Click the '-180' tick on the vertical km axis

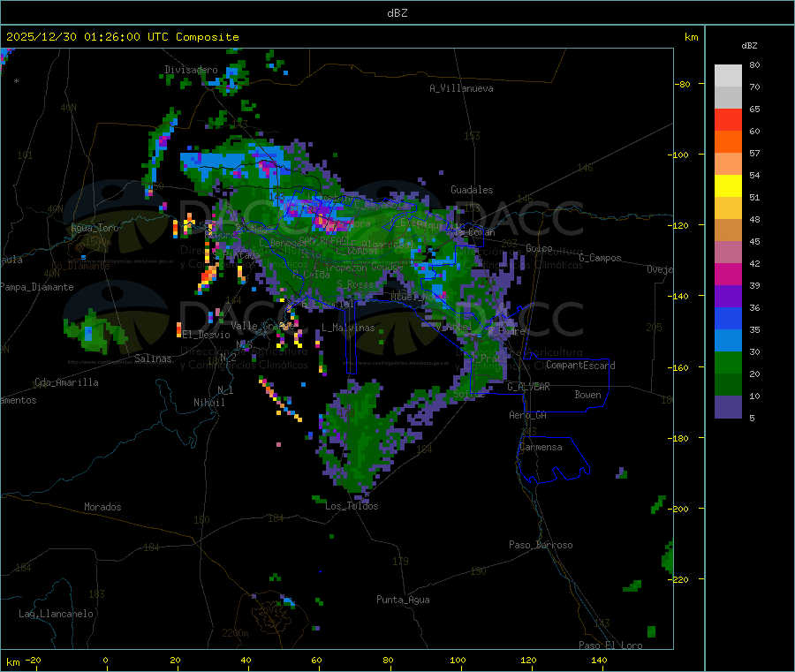(679, 438)
